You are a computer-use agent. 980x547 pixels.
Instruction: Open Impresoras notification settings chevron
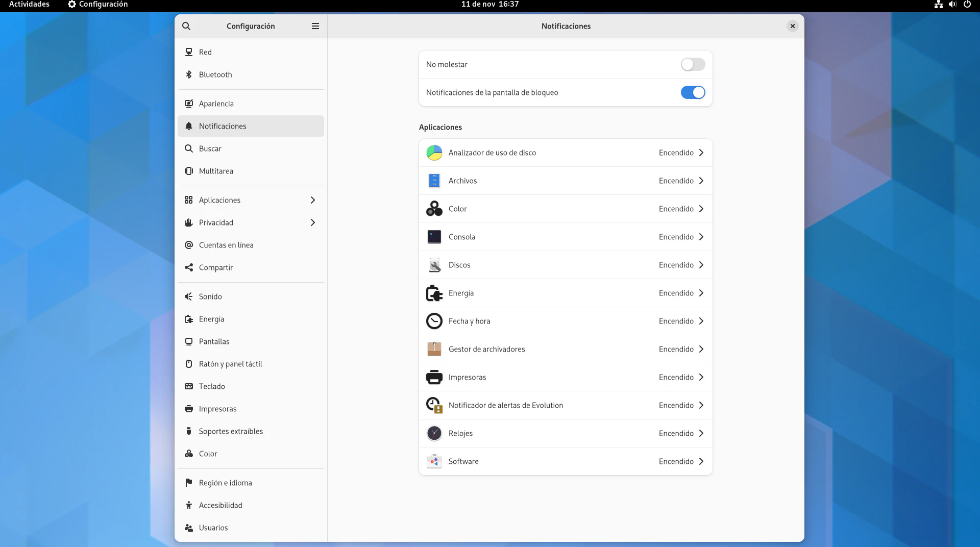pos(701,377)
